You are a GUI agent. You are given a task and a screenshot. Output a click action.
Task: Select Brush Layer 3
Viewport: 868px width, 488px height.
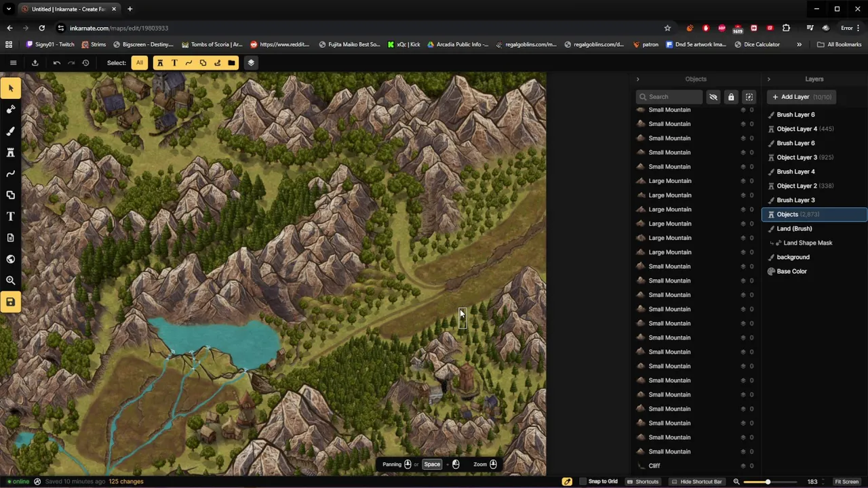(x=814, y=200)
